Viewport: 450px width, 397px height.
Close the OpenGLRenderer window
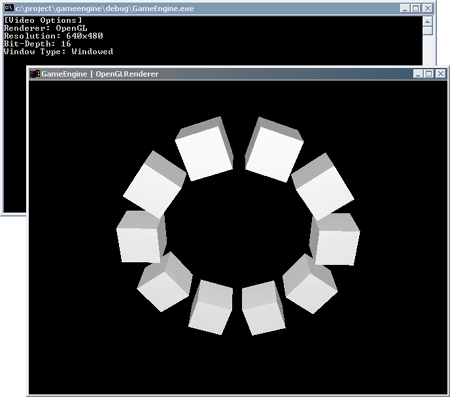[441, 73]
